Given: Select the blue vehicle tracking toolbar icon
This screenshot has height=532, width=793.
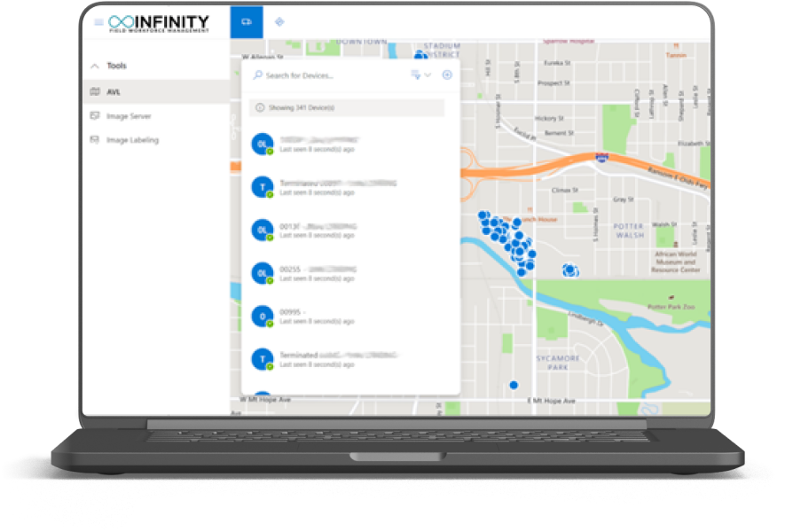Looking at the screenshot, I should (x=245, y=22).
